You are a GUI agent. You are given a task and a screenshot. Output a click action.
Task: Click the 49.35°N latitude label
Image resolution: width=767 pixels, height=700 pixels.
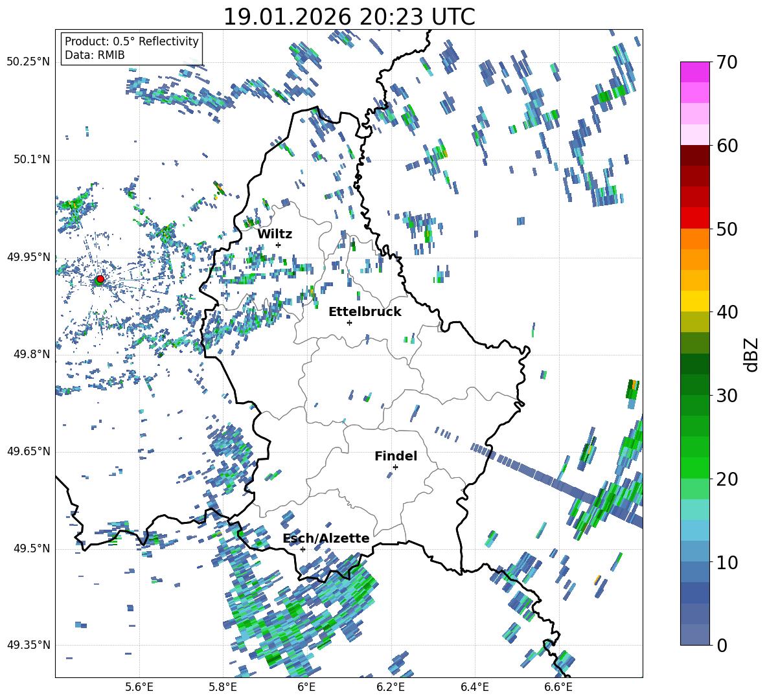click(x=29, y=645)
